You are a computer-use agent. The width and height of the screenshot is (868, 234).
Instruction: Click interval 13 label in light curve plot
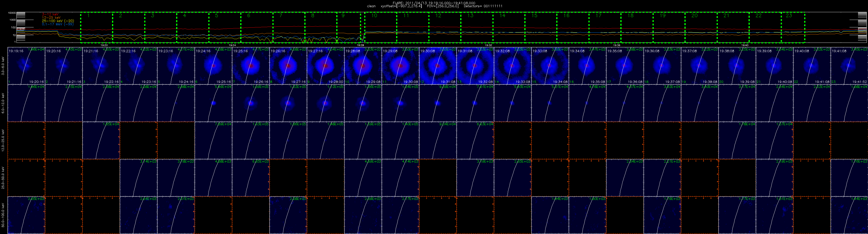click(x=470, y=15)
